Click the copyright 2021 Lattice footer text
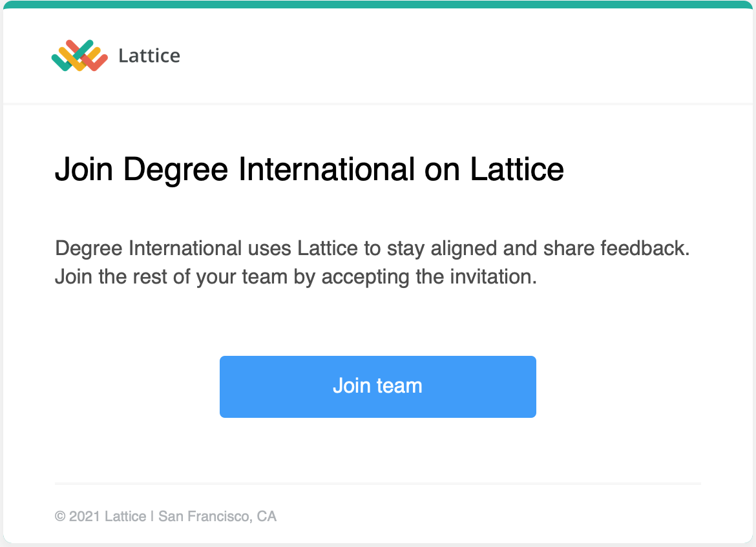The width and height of the screenshot is (756, 547). (x=100, y=516)
